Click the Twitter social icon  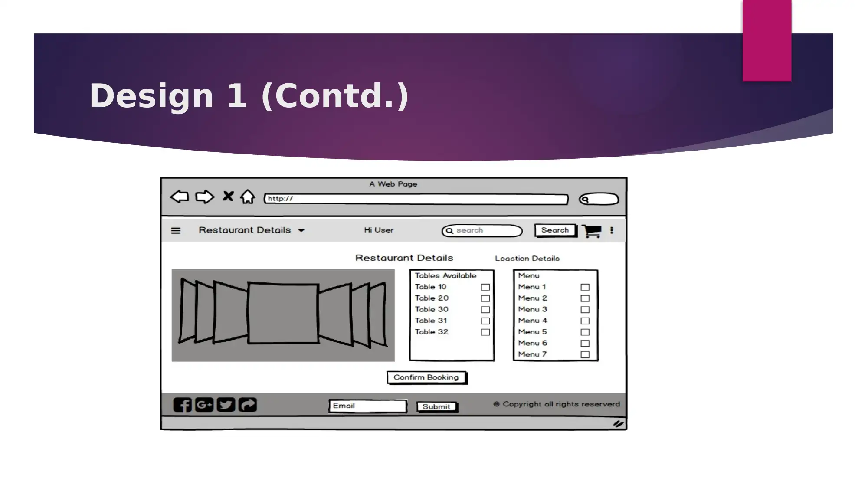point(226,405)
